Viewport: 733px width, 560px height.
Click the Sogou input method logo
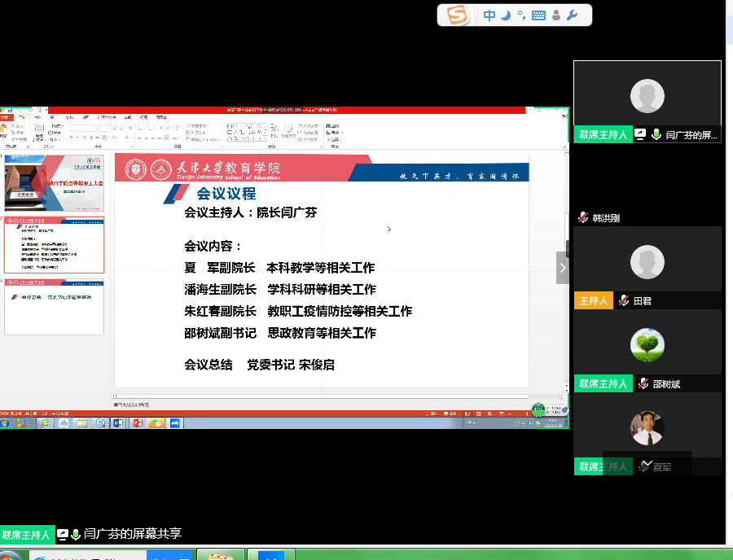click(x=459, y=15)
